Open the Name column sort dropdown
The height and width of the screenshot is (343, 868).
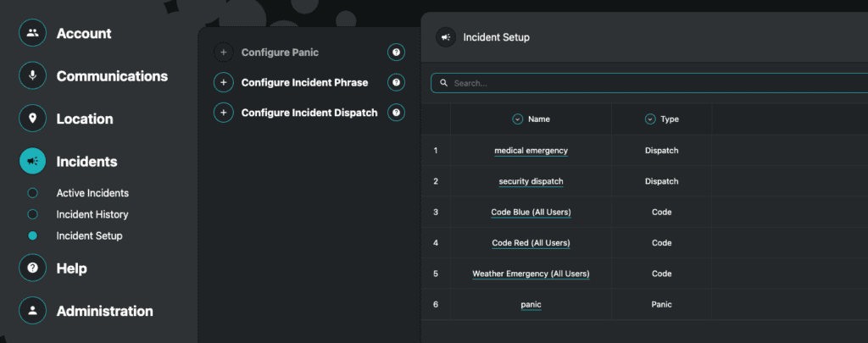[x=518, y=119]
